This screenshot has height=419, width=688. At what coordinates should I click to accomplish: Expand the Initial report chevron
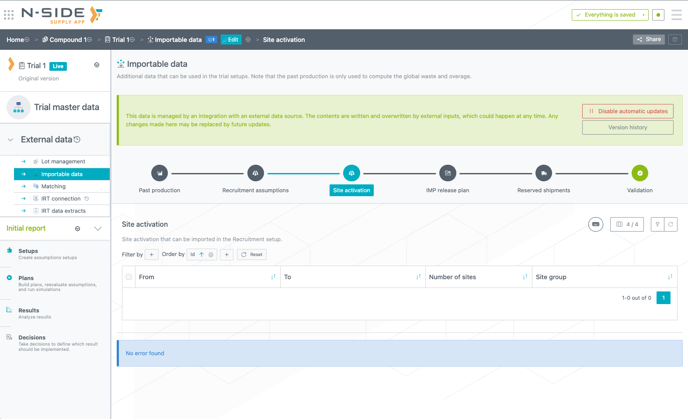(x=98, y=229)
